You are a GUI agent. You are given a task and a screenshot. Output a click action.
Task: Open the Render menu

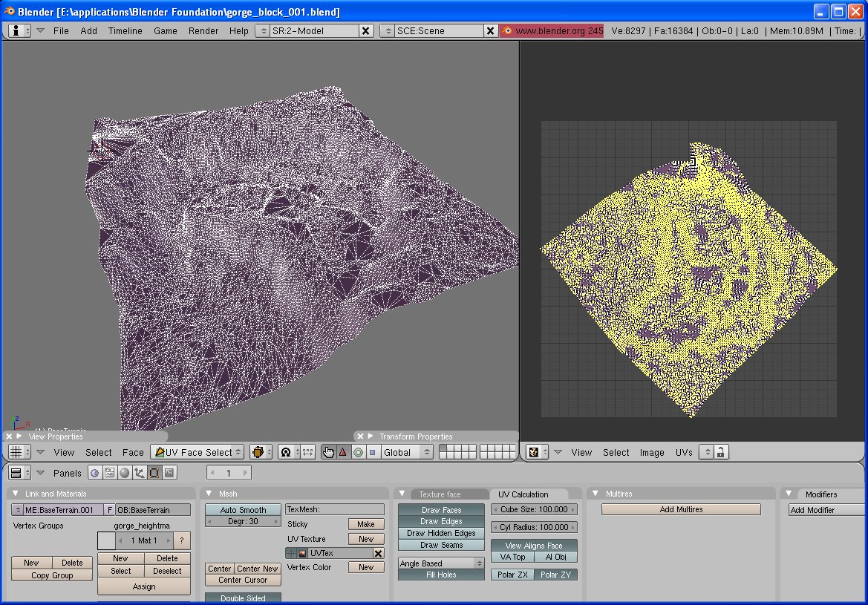point(203,30)
